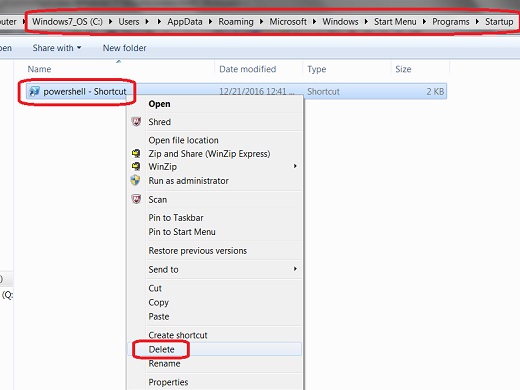Expand arrow after Windows breadcrumb
Screen dimensions: 520x390
pyautogui.click(x=366, y=22)
